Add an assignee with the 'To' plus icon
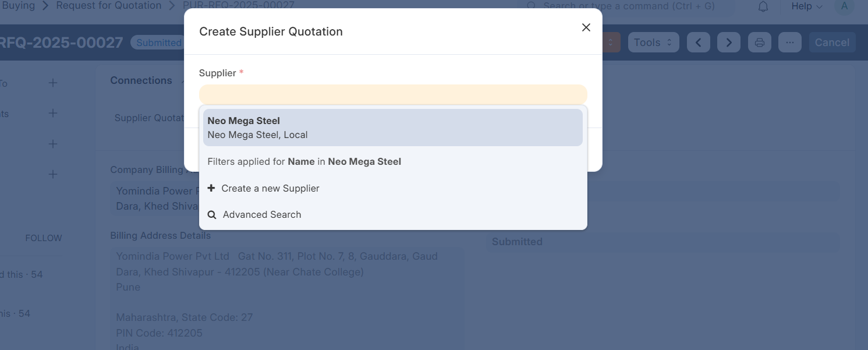The height and width of the screenshot is (350, 868). click(53, 83)
